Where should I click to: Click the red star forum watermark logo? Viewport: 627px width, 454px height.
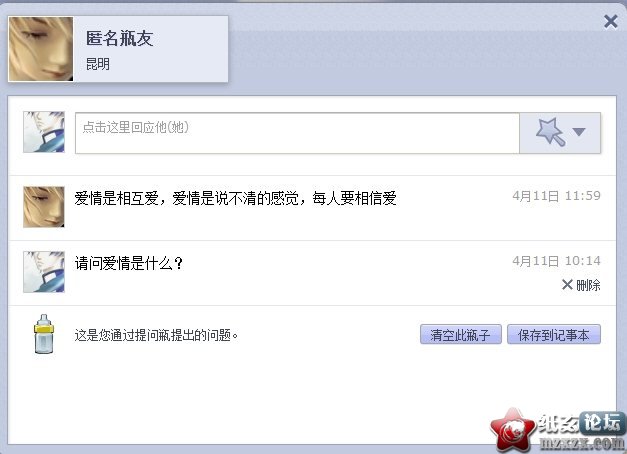pos(513,430)
